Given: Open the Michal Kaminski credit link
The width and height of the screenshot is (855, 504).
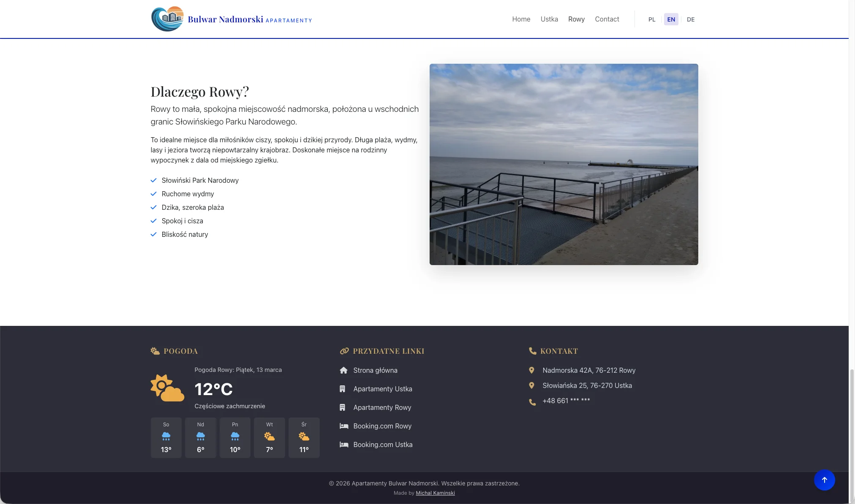Looking at the screenshot, I should click(435, 493).
